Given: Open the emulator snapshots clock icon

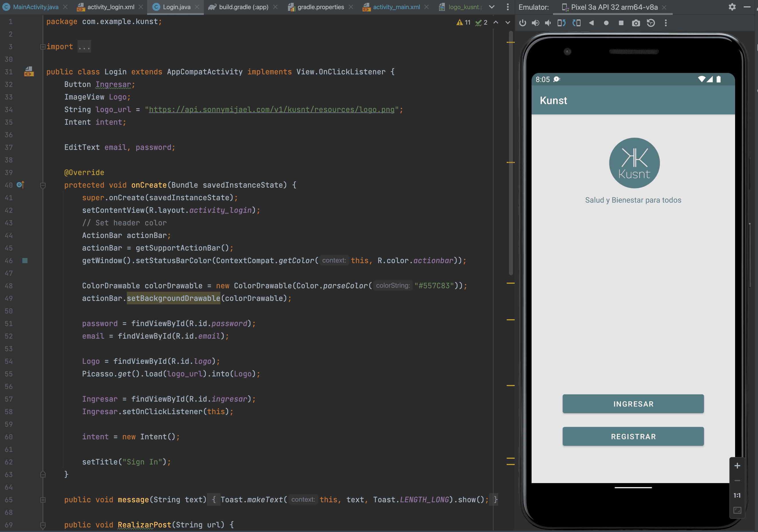Looking at the screenshot, I should (x=651, y=23).
